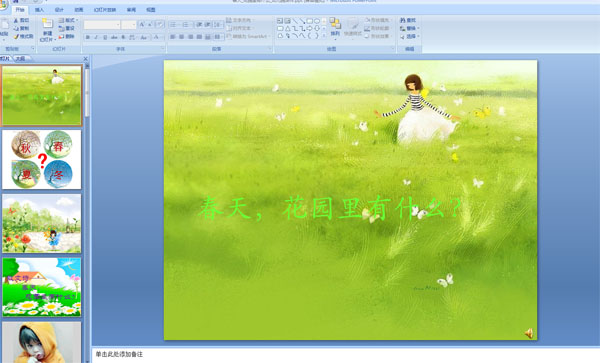600x363 pixels.
Task: Switch to the Insert (插入) ribbon tab
Action: pyautogui.click(x=39, y=10)
